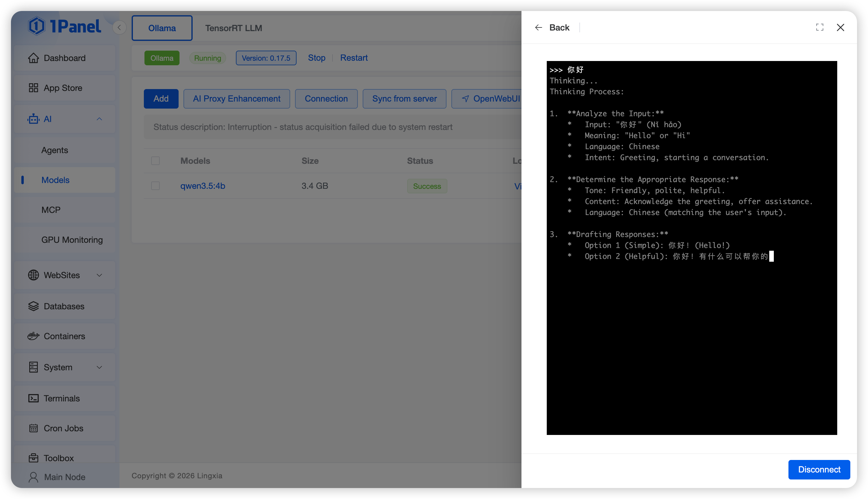
Task: Click the Toolbox briefcase icon
Action: [33, 458]
